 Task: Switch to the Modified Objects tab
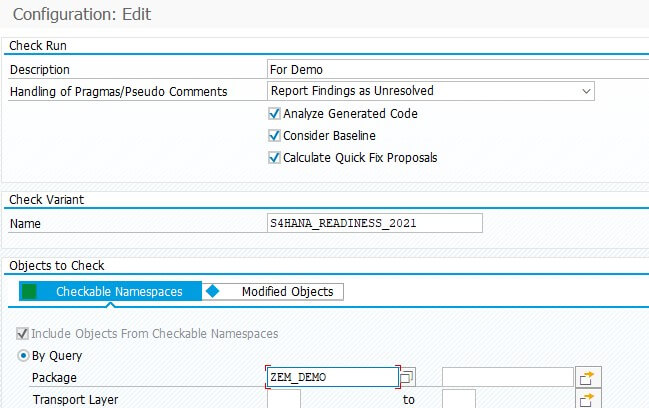click(x=273, y=292)
